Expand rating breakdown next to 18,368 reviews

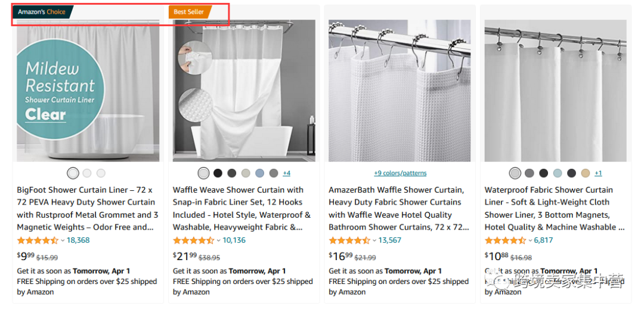tap(63, 240)
